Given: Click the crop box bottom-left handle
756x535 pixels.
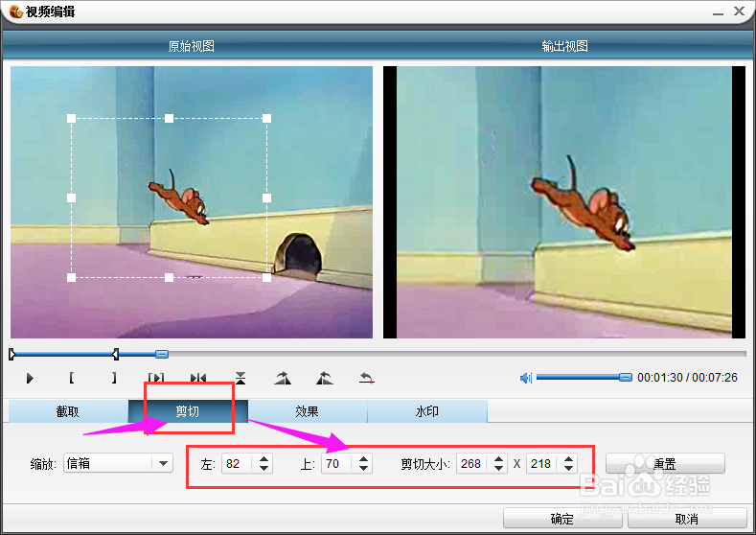Looking at the screenshot, I should [71, 277].
